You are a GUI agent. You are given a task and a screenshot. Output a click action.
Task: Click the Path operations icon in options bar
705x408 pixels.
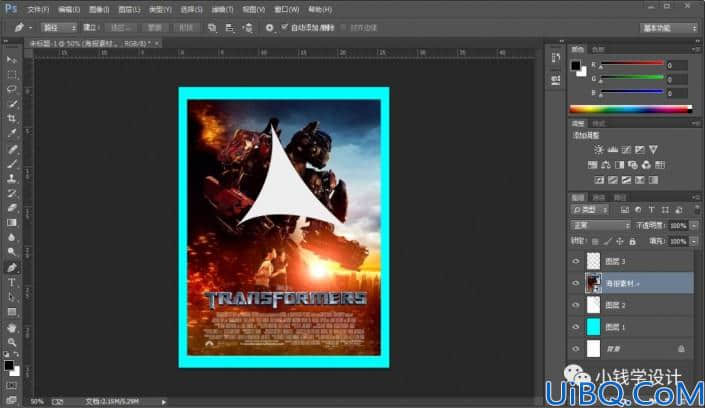[x=212, y=28]
